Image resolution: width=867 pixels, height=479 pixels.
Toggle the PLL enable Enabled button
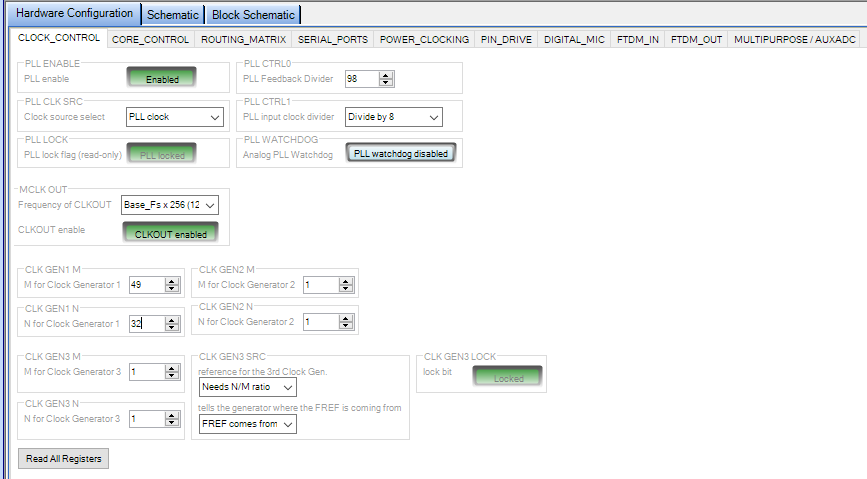click(x=161, y=78)
